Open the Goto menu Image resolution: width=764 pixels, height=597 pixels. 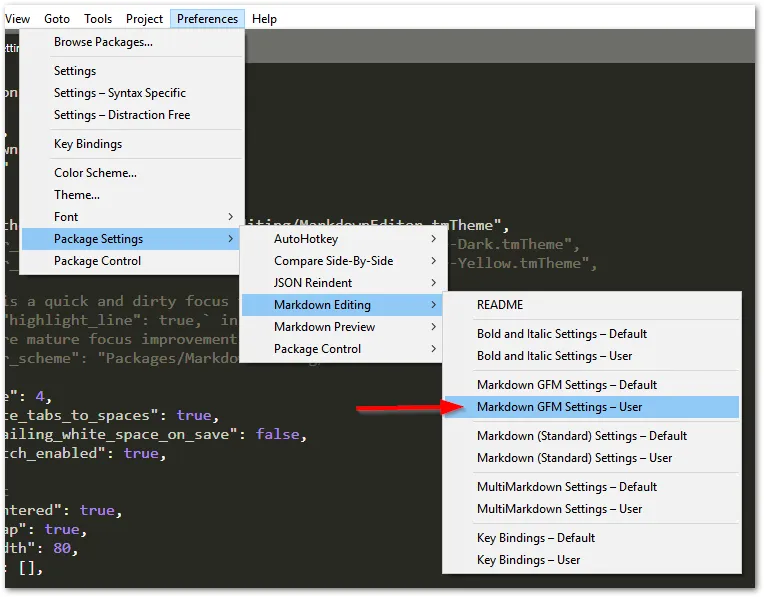[57, 19]
